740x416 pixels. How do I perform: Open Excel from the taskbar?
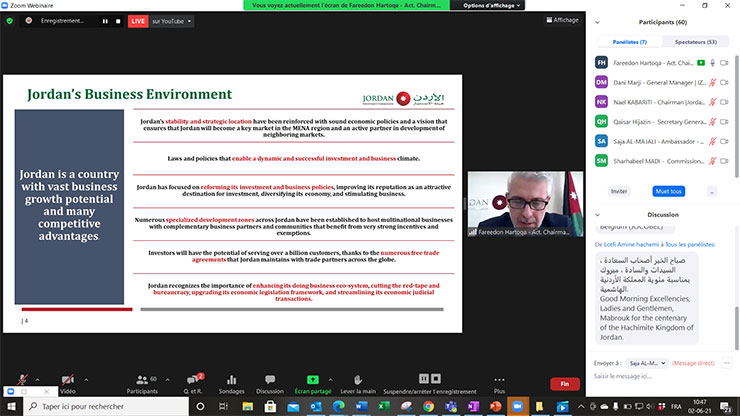[x=384, y=406]
